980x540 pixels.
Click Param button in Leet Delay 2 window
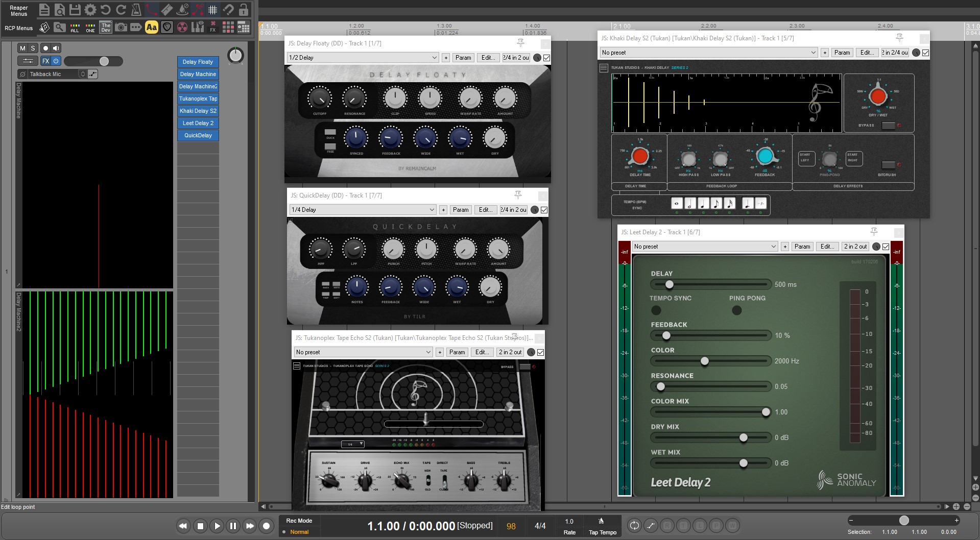pyautogui.click(x=802, y=247)
